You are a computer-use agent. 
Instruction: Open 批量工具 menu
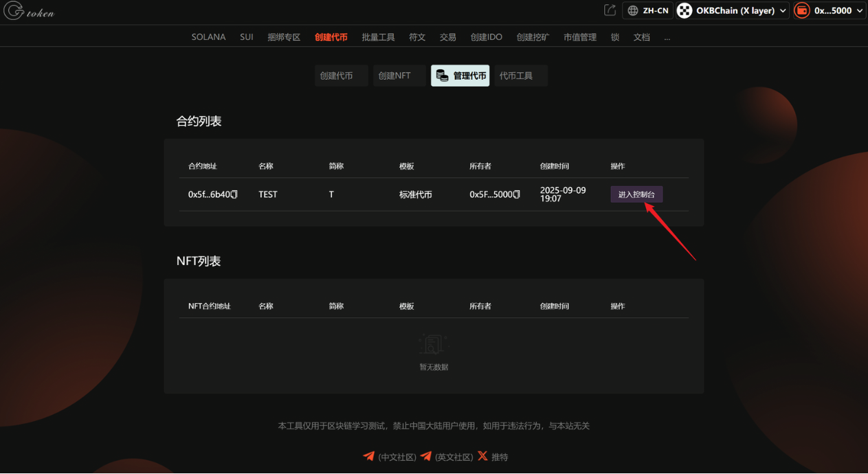(x=378, y=37)
